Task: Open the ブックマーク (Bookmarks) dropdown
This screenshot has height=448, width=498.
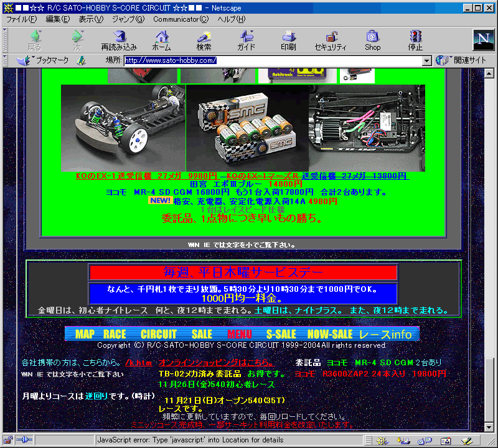Action: 42,60
